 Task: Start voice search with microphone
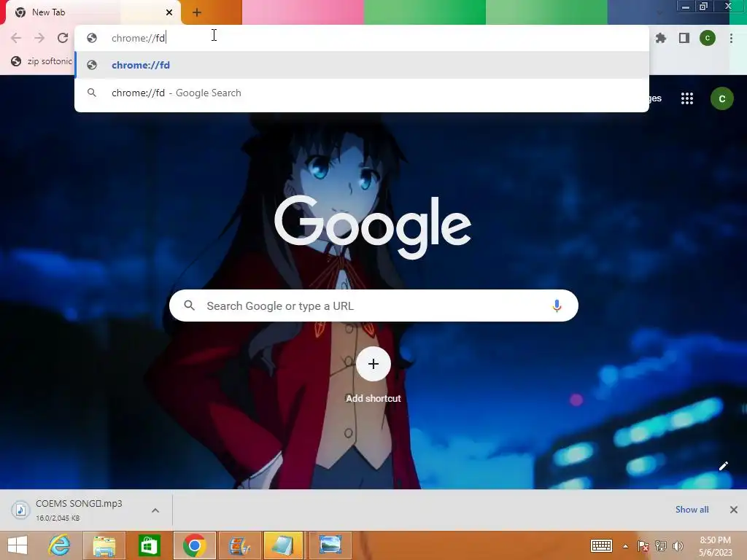557,306
